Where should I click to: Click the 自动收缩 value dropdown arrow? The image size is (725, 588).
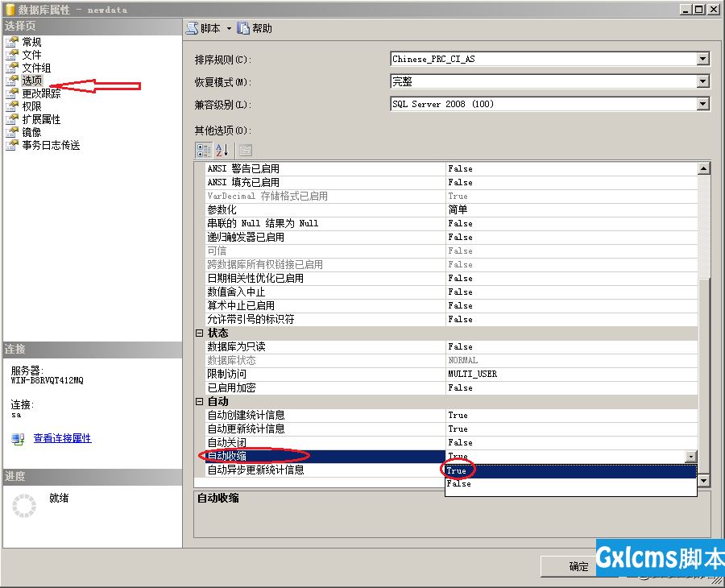point(691,456)
